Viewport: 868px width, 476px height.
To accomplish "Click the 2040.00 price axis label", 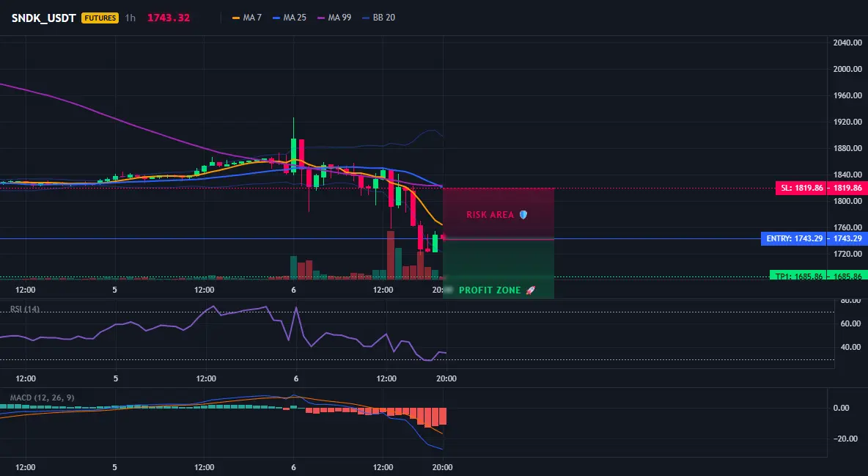I will click(x=847, y=43).
